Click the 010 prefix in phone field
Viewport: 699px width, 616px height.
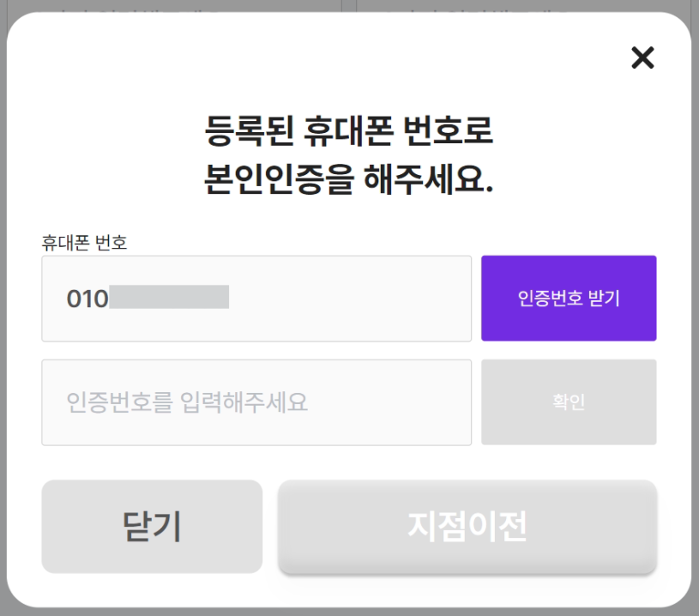tap(87, 299)
